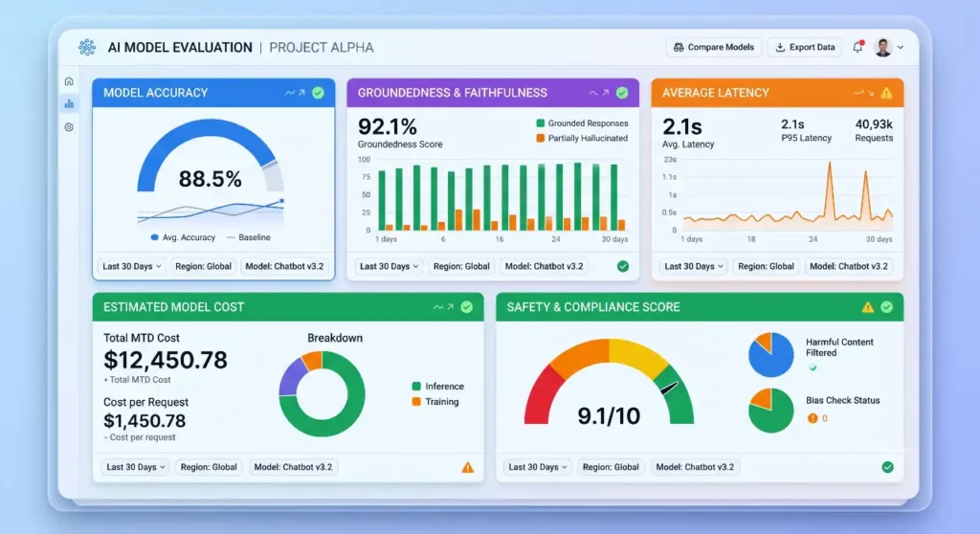Viewport: 980px width, 534px height.
Task: Open the user avatar profile
Action: pos(883,47)
